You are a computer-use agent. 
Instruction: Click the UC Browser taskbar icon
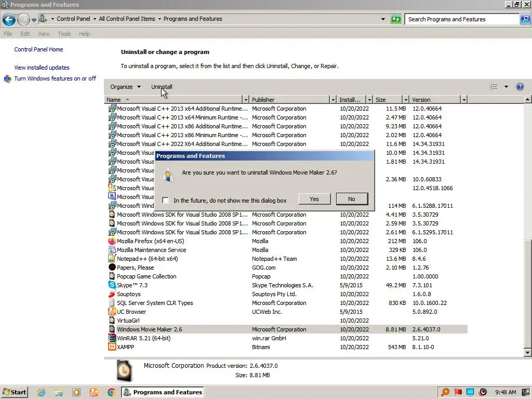click(x=94, y=392)
